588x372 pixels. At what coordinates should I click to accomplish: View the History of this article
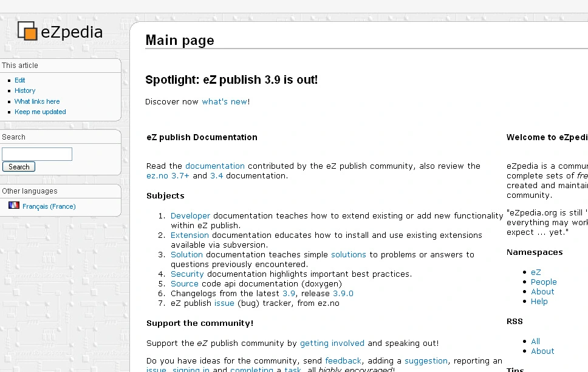pyautogui.click(x=24, y=90)
